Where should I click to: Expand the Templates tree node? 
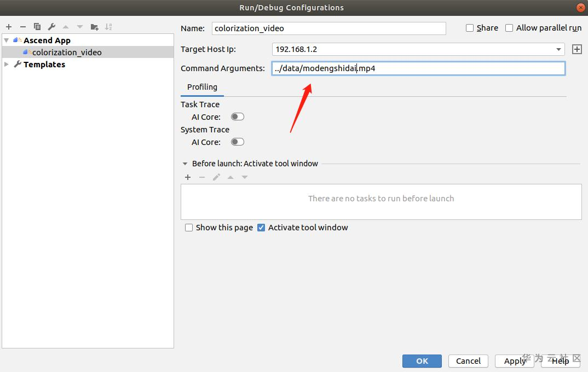click(7, 64)
